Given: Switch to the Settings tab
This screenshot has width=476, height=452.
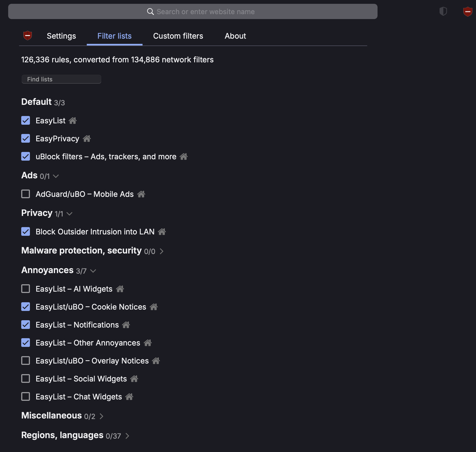Looking at the screenshot, I should [x=61, y=36].
